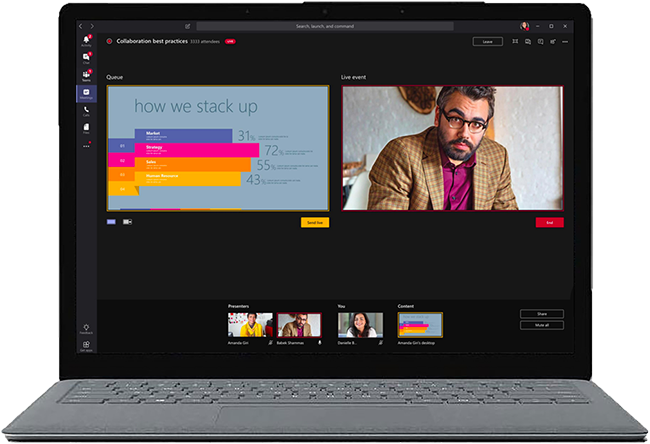Image resolution: width=650 pixels, height=444 pixels.
Task: Click the Leave button
Action: point(488,41)
